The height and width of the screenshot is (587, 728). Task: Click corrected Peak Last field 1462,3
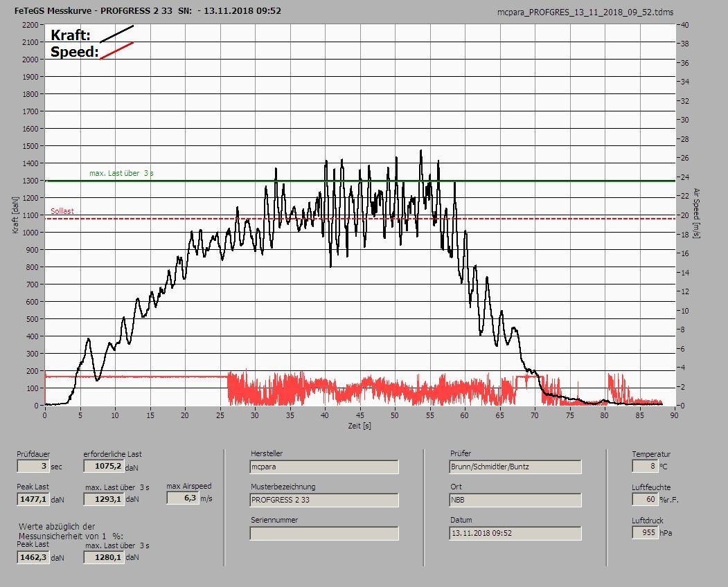coord(33,557)
